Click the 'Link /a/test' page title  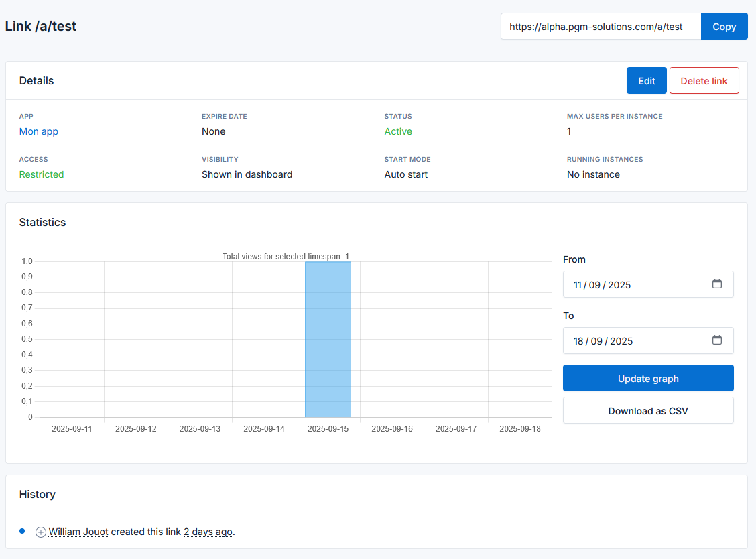coord(41,26)
